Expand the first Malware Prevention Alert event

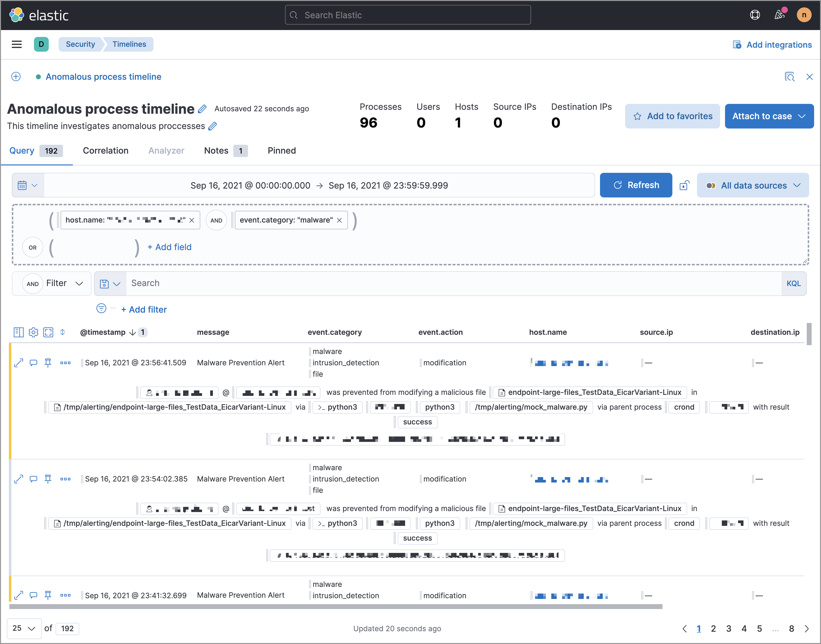point(18,363)
